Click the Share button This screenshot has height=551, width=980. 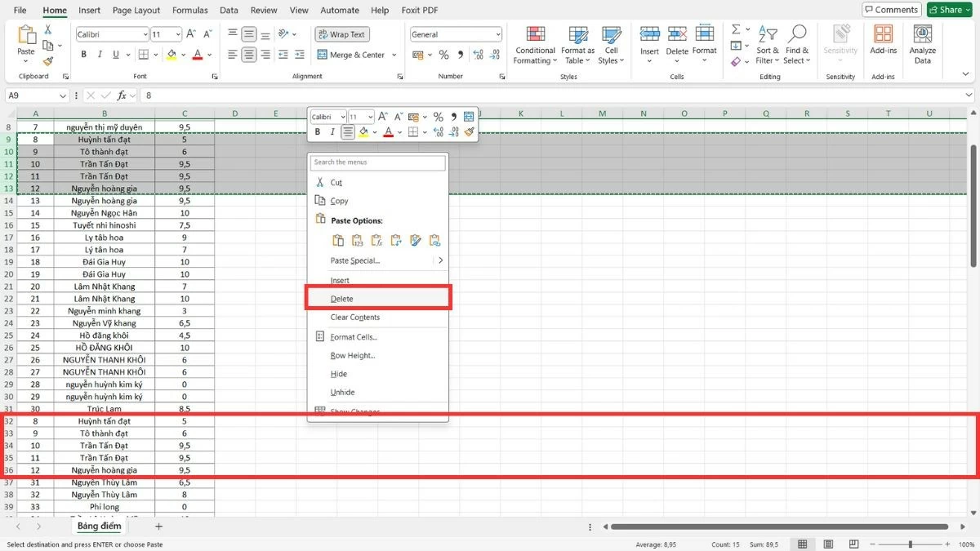point(948,9)
